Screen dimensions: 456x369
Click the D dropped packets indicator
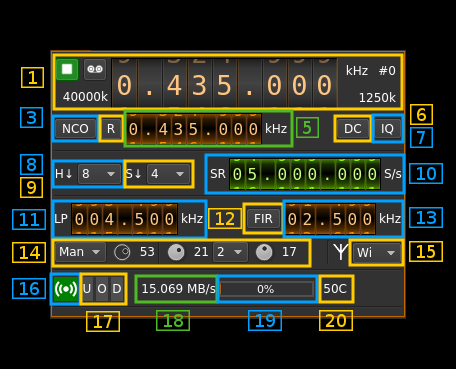[117, 289]
